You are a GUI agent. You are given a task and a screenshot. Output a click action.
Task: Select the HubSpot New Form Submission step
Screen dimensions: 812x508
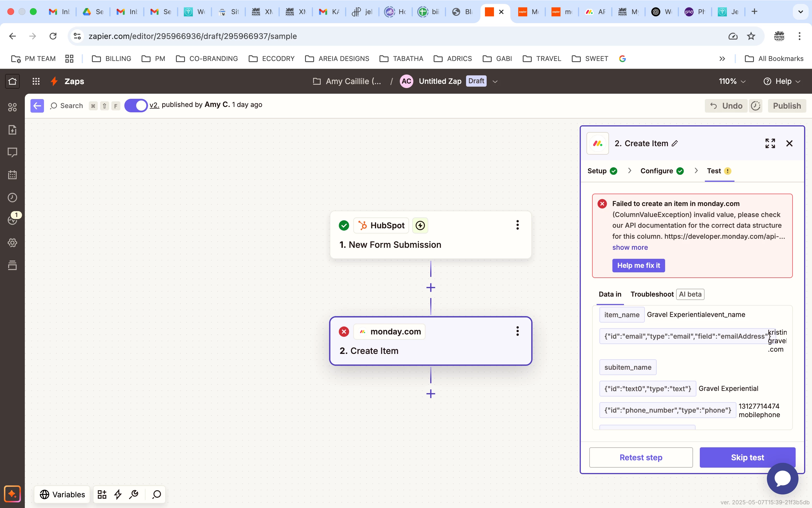click(431, 235)
